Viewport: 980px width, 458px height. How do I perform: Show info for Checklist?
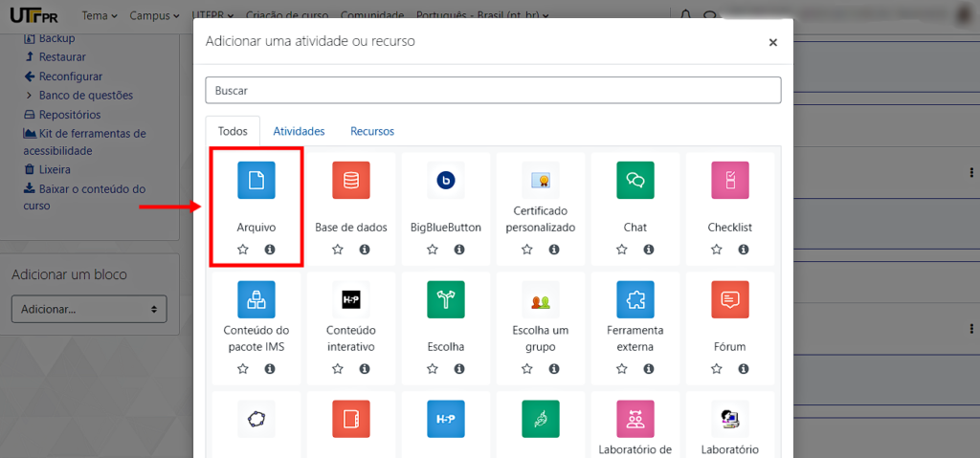pyautogui.click(x=744, y=250)
